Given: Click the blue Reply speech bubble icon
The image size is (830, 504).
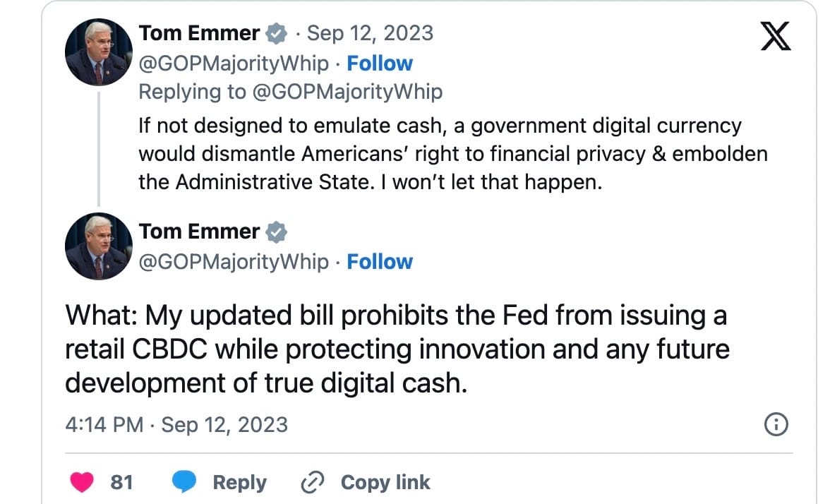Looking at the screenshot, I should [x=185, y=482].
